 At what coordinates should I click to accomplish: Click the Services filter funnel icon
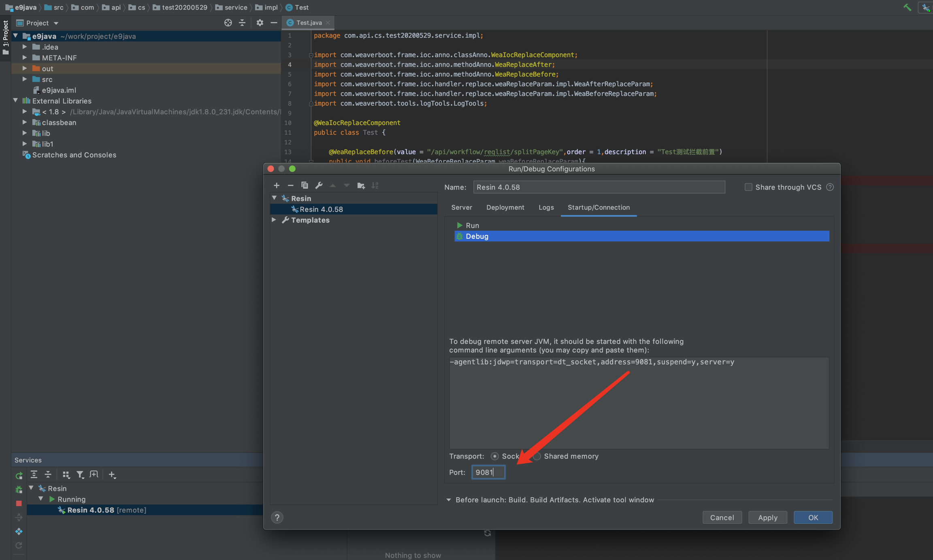[x=80, y=475]
